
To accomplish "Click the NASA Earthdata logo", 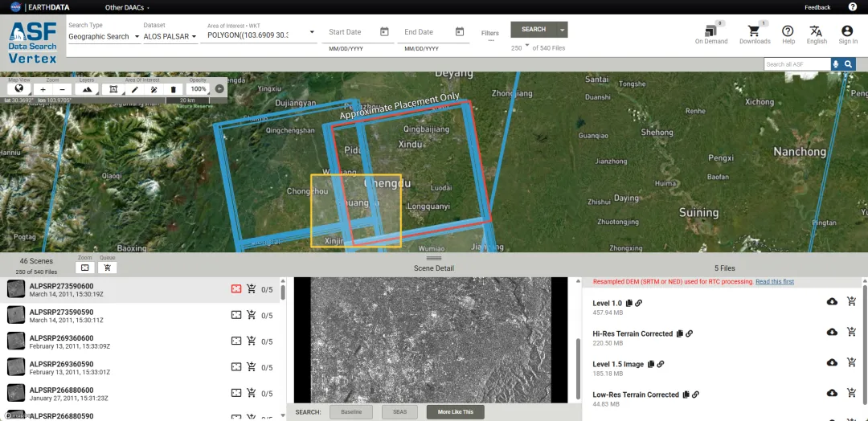I will click(x=40, y=7).
